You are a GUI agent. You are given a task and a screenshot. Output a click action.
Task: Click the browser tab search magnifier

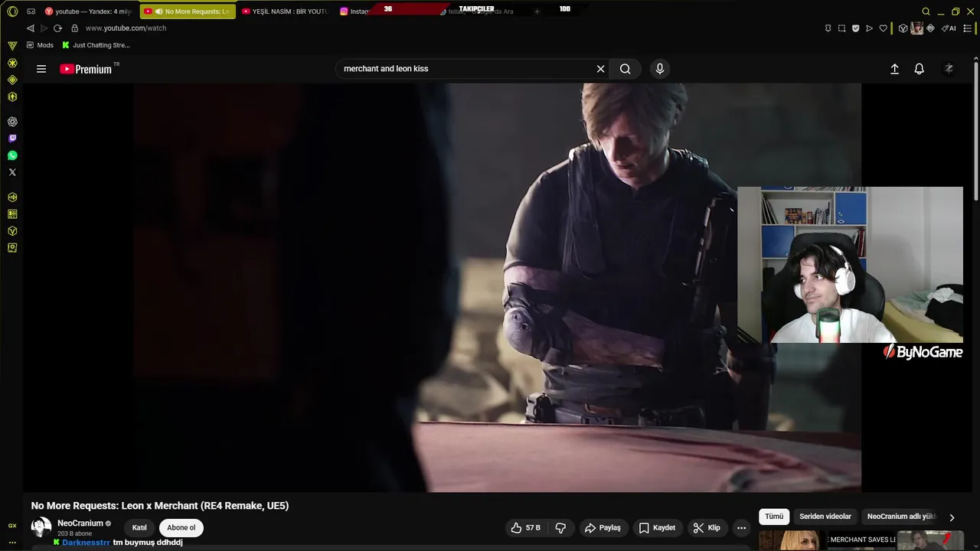click(926, 11)
